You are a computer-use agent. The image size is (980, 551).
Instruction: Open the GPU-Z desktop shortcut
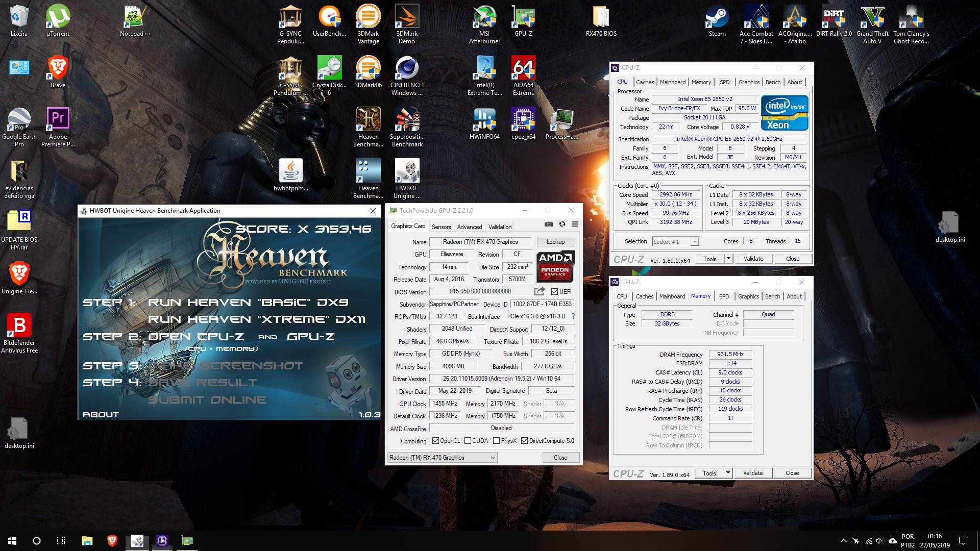pos(523,21)
